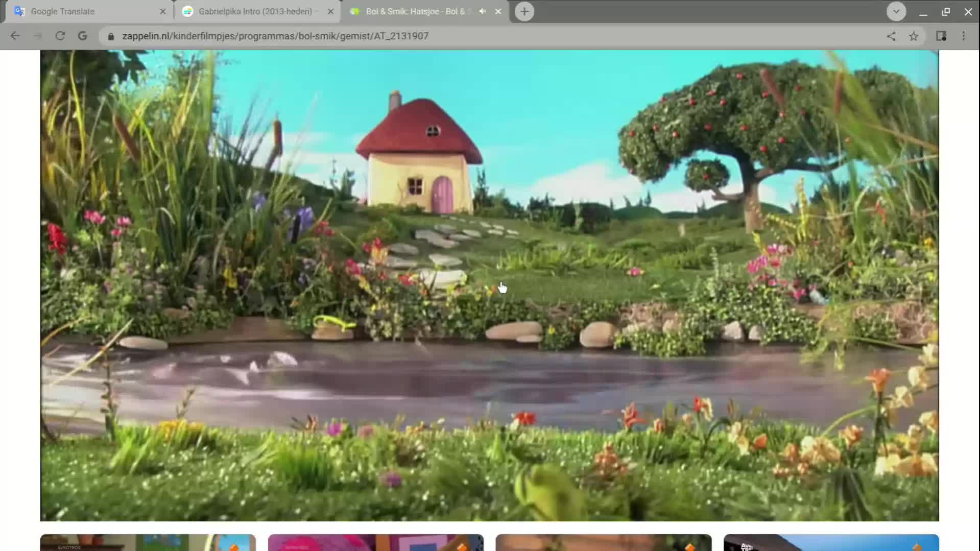Open the share page icon

(891, 36)
